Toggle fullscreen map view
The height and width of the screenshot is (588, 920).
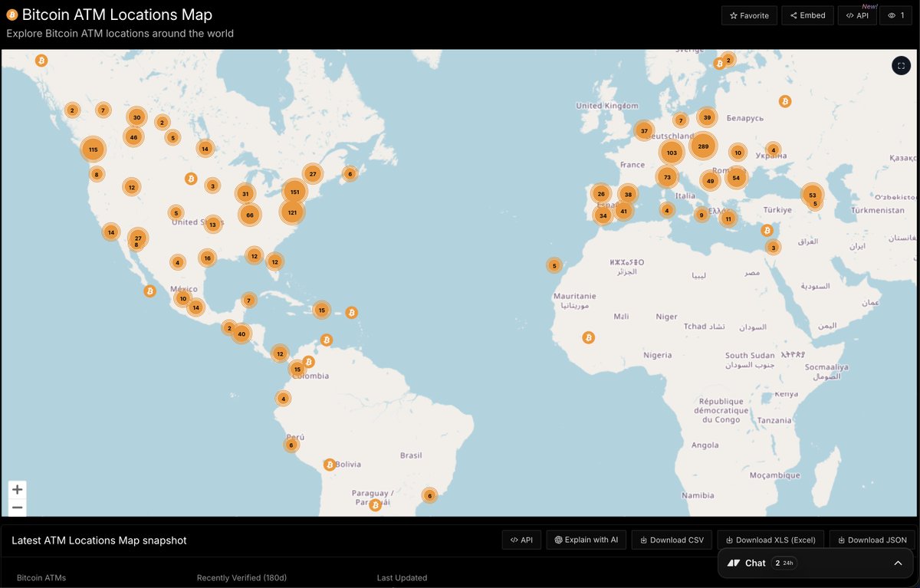click(x=901, y=65)
